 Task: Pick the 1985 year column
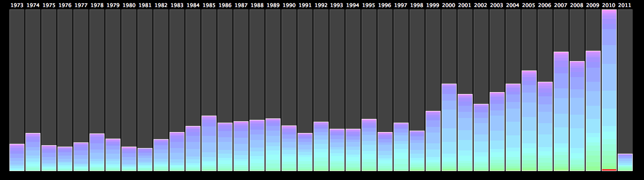click(209, 143)
